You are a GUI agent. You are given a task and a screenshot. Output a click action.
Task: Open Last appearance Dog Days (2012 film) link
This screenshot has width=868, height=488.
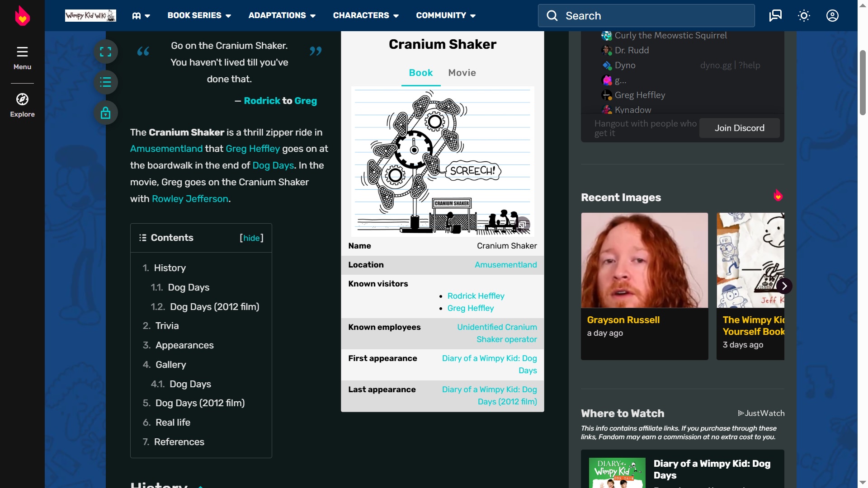[x=489, y=395]
